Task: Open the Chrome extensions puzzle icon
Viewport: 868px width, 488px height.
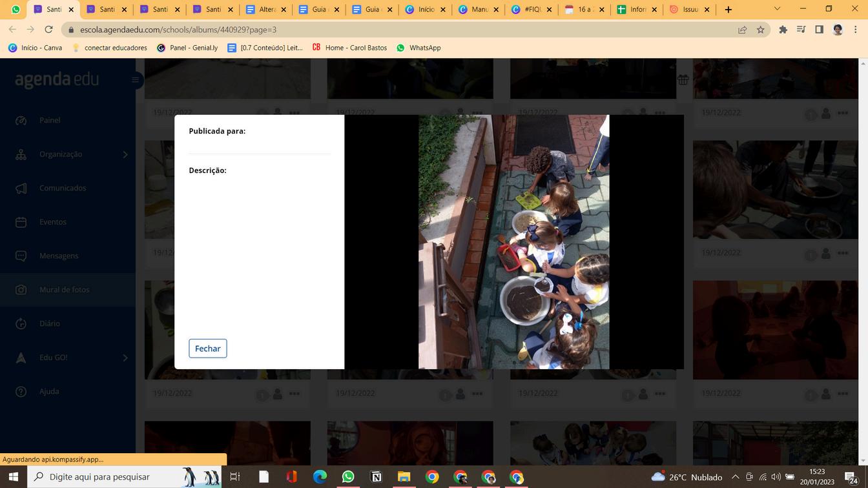Action: point(783,30)
